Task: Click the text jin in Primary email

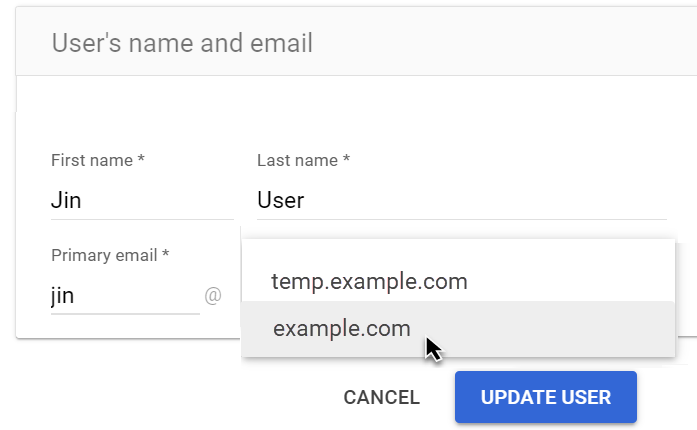Action: point(63,296)
